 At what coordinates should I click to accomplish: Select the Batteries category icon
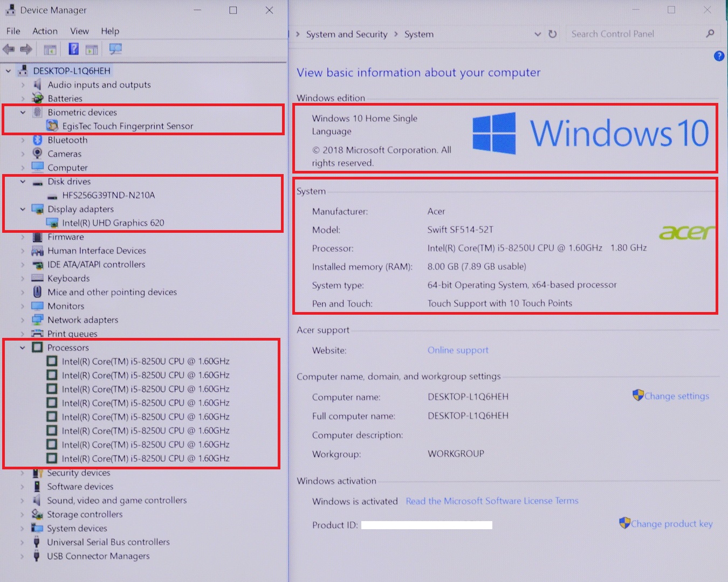[x=37, y=99]
